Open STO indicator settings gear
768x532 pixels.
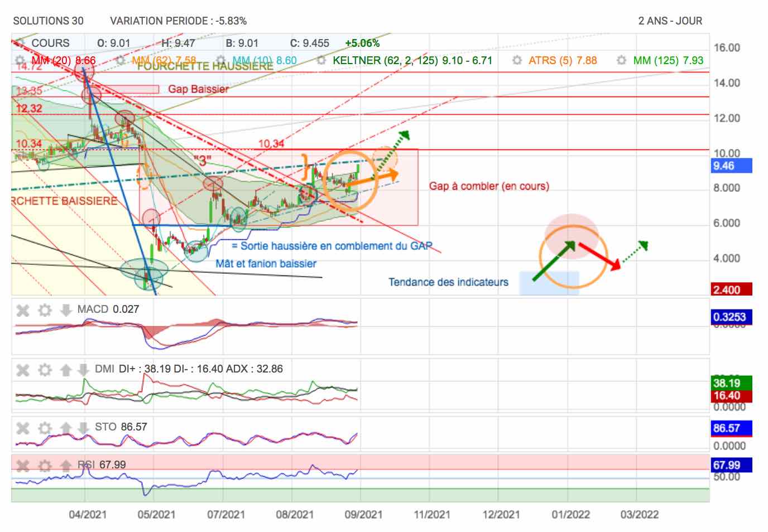click(45, 428)
